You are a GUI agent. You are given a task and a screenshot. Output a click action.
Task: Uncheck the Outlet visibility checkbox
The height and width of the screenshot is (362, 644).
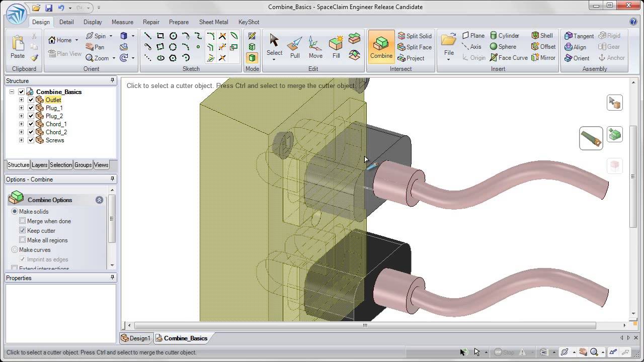(31, 100)
